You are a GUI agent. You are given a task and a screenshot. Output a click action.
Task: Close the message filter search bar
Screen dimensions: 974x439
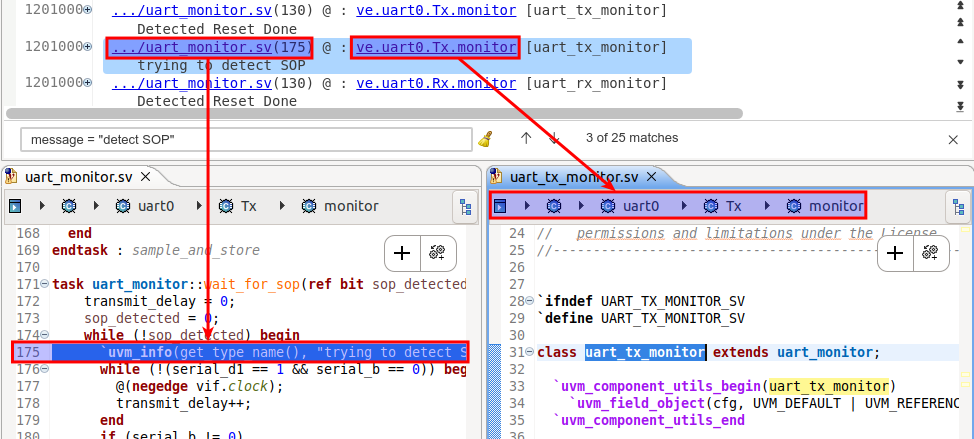[x=953, y=140]
